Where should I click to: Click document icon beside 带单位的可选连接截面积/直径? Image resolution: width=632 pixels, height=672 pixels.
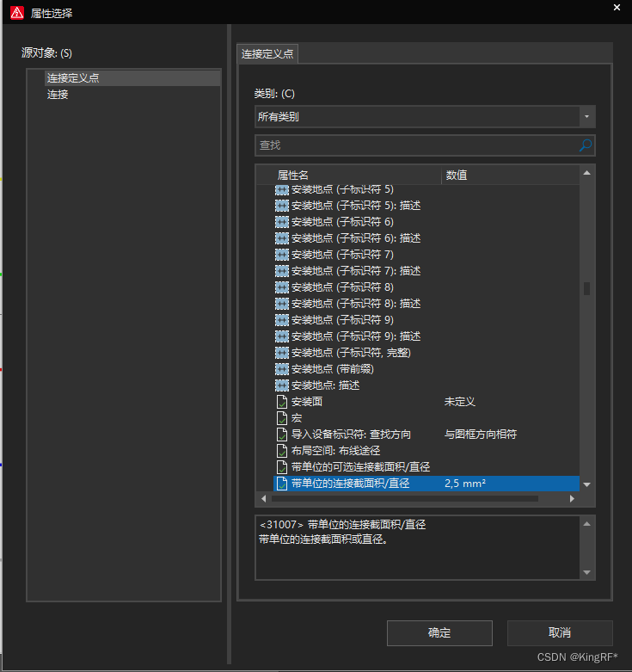coord(282,466)
